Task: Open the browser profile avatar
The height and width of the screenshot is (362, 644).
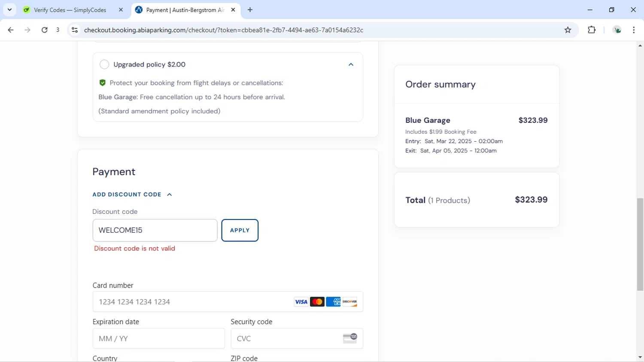Action: 617,30
